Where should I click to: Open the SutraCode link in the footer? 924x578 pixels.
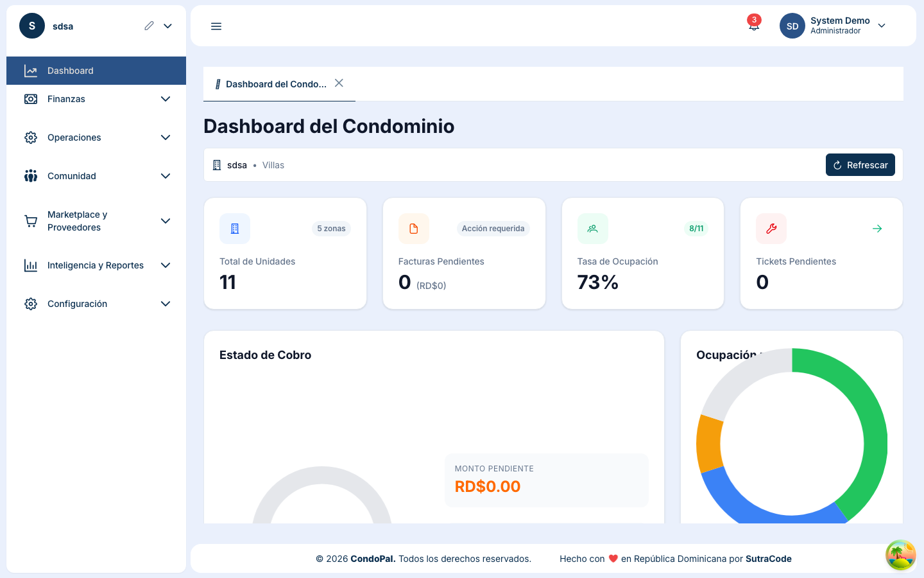pos(768,559)
